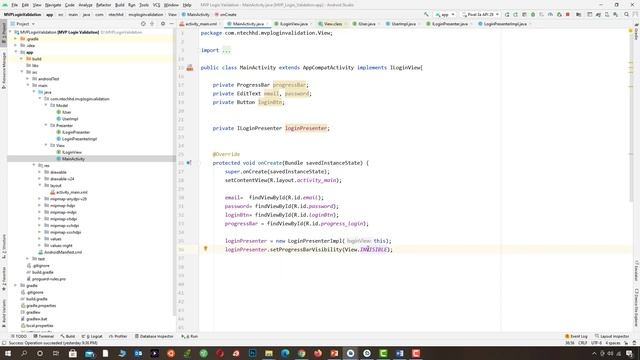Screen dimensions: 640x360
Task: Select LoginPresenterImpl in project tree
Action: tap(79, 139)
